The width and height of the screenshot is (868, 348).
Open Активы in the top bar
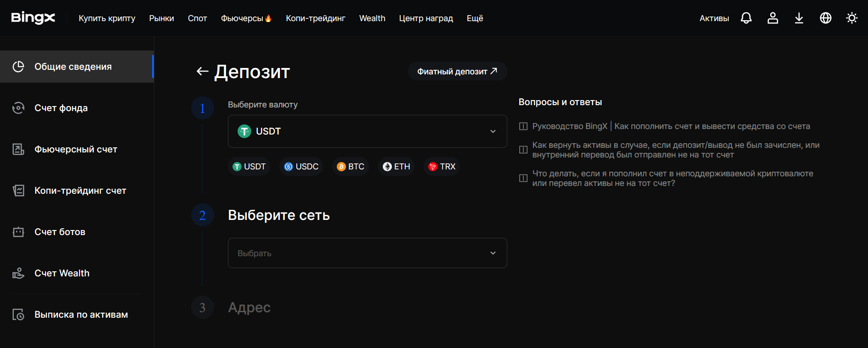click(x=715, y=18)
